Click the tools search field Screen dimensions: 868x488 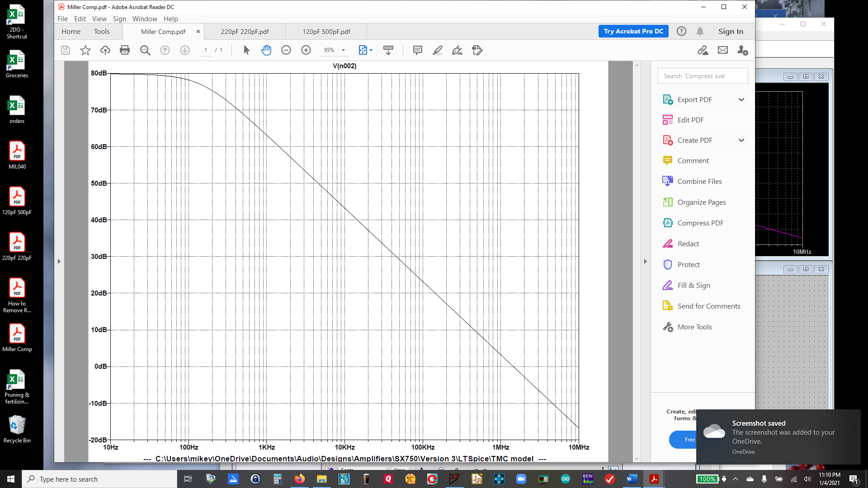tap(703, 76)
